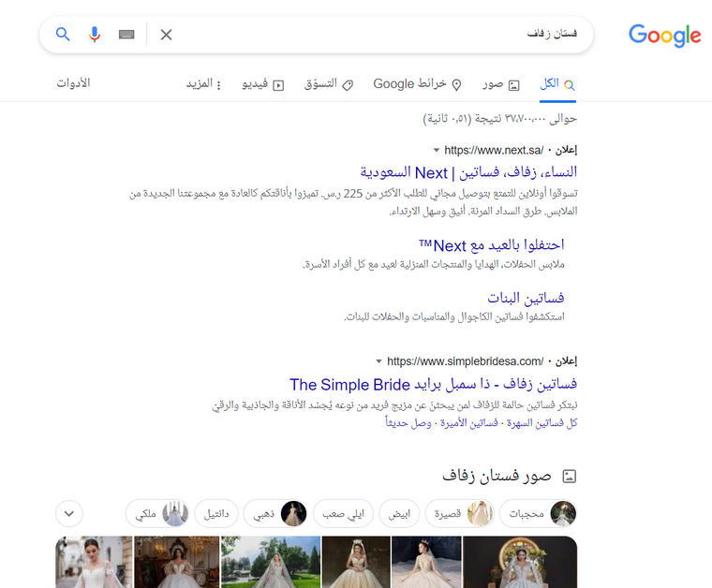712x588 pixels.
Task: Expand more image filter chips with chevron
Action: pyautogui.click(x=69, y=514)
